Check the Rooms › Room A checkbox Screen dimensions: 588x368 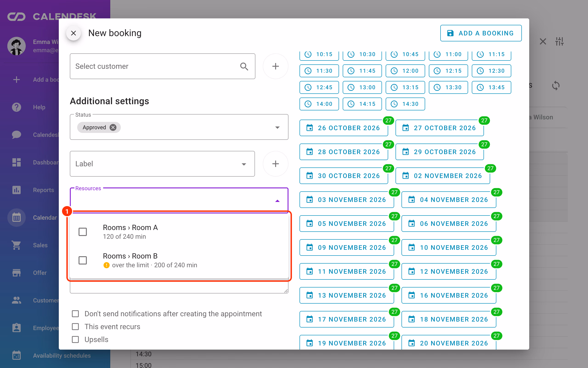[83, 232]
